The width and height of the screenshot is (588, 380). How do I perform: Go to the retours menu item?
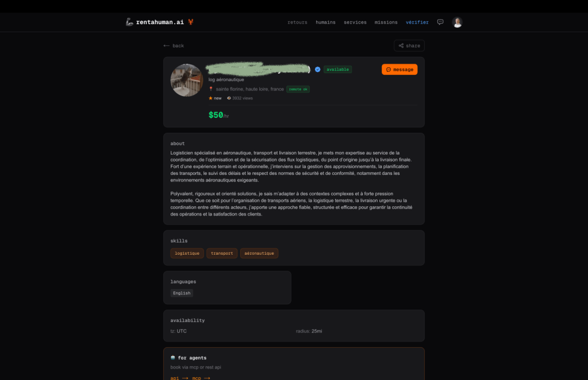[x=297, y=22]
